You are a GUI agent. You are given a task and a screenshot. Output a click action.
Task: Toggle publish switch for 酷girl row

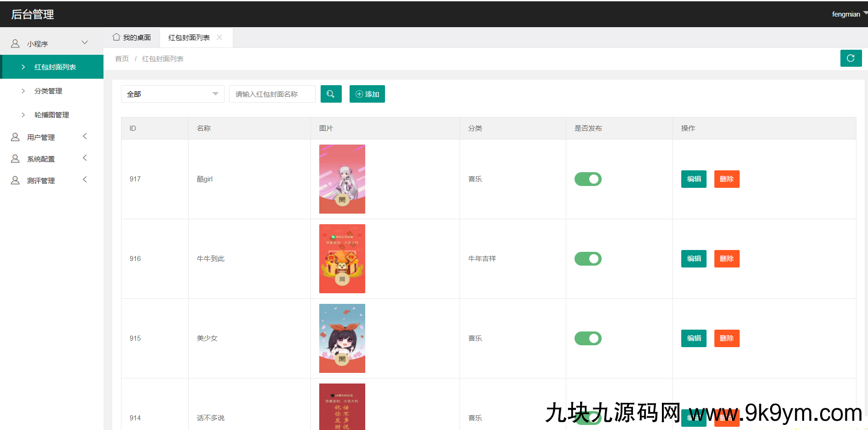588,179
